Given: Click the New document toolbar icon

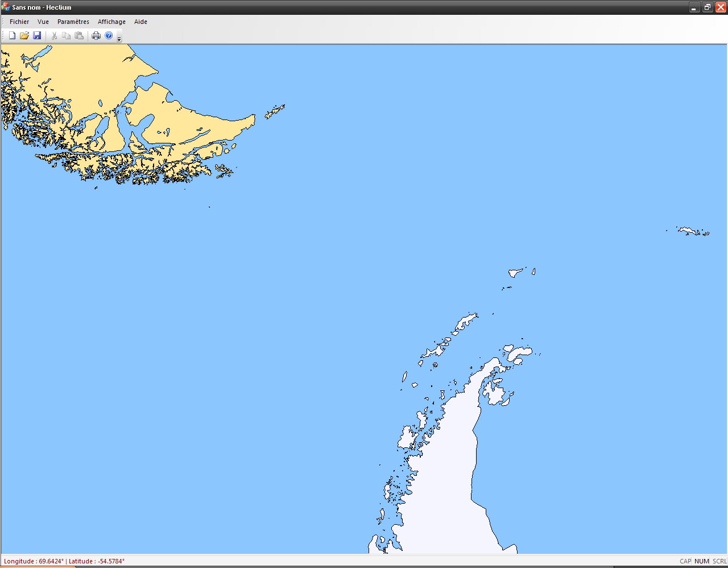Looking at the screenshot, I should (x=12, y=36).
